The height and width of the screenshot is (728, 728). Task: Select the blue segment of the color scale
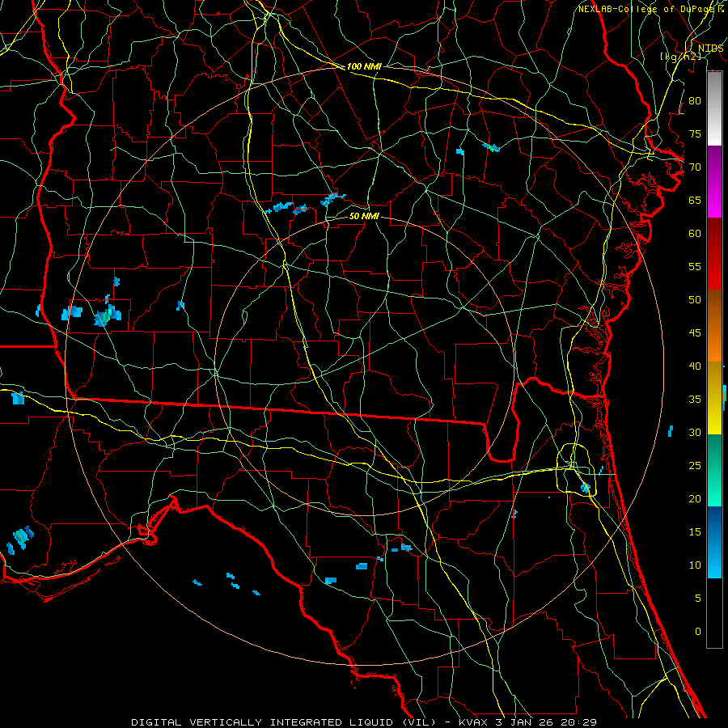click(x=714, y=542)
